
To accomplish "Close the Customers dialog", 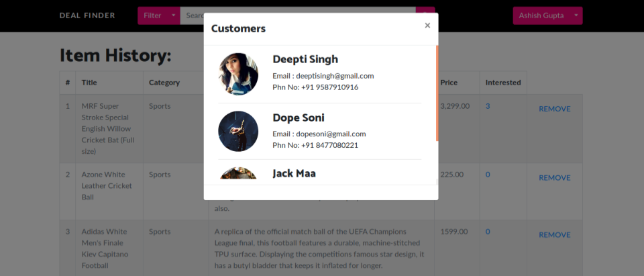I will click(x=427, y=26).
